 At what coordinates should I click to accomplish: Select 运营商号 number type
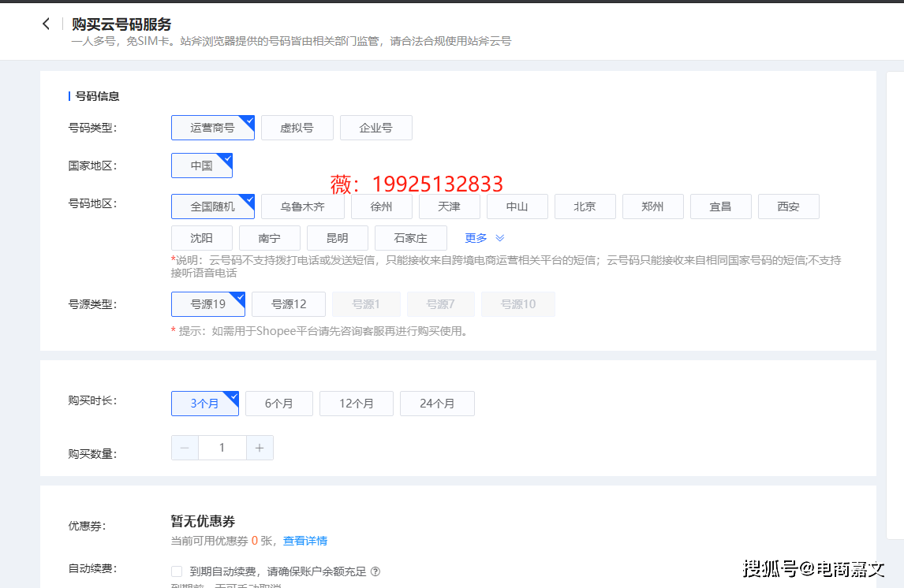(x=212, y=128)
